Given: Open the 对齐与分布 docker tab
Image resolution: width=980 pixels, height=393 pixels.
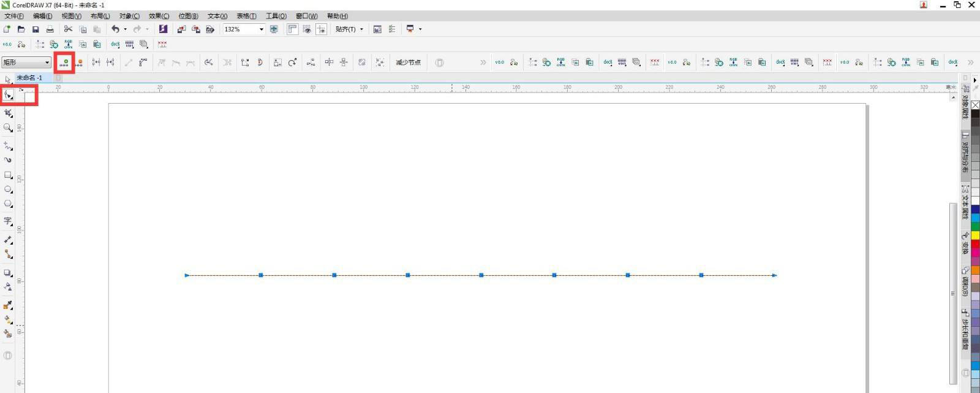Looking at the screenshot, I should coord(965,153).
